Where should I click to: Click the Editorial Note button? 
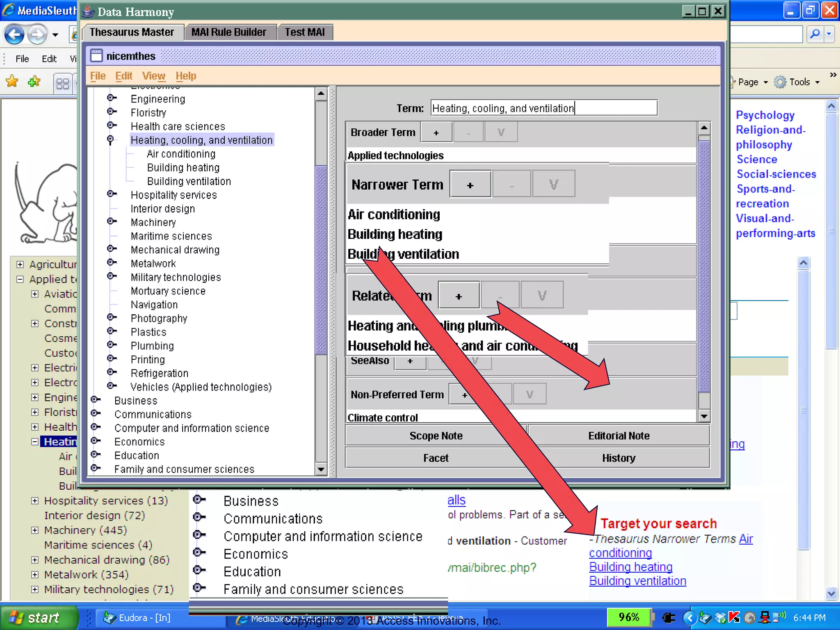pyautogui.click(x=619, y=436)
